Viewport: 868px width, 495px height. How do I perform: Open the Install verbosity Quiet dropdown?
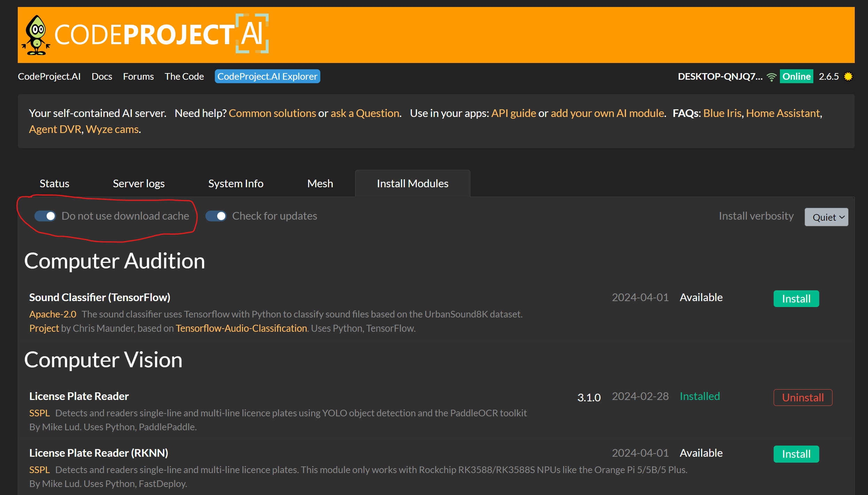click(826, 217)
